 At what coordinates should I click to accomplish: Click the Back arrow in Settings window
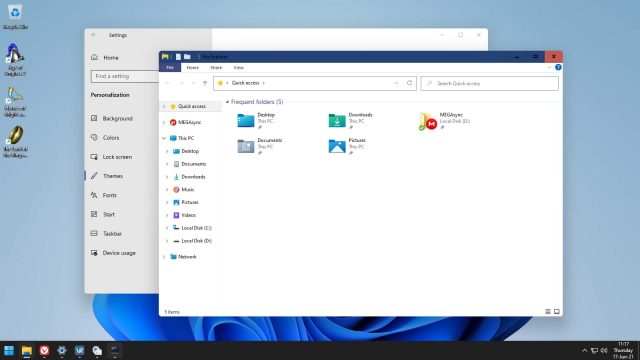[94, 35]
